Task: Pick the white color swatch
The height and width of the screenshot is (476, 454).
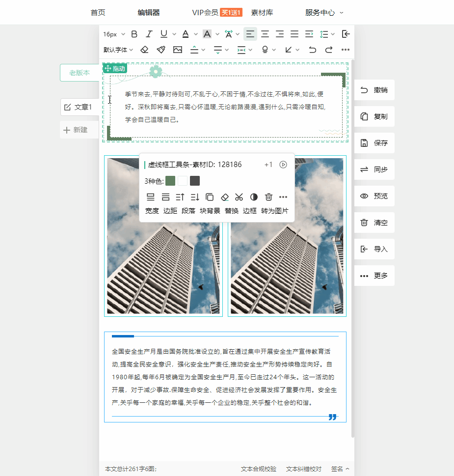Action: (x=183, y=181)
